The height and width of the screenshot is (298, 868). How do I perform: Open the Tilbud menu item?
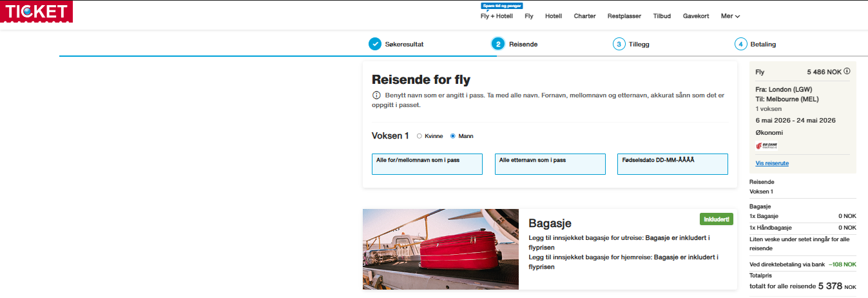coord(662,16)
